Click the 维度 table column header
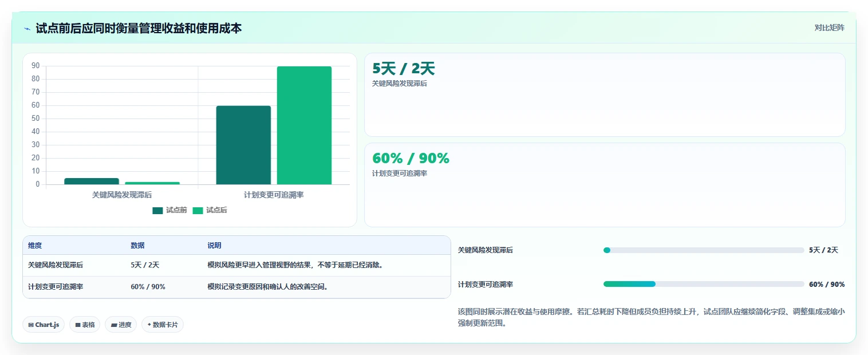 click(x=35, y=246)
